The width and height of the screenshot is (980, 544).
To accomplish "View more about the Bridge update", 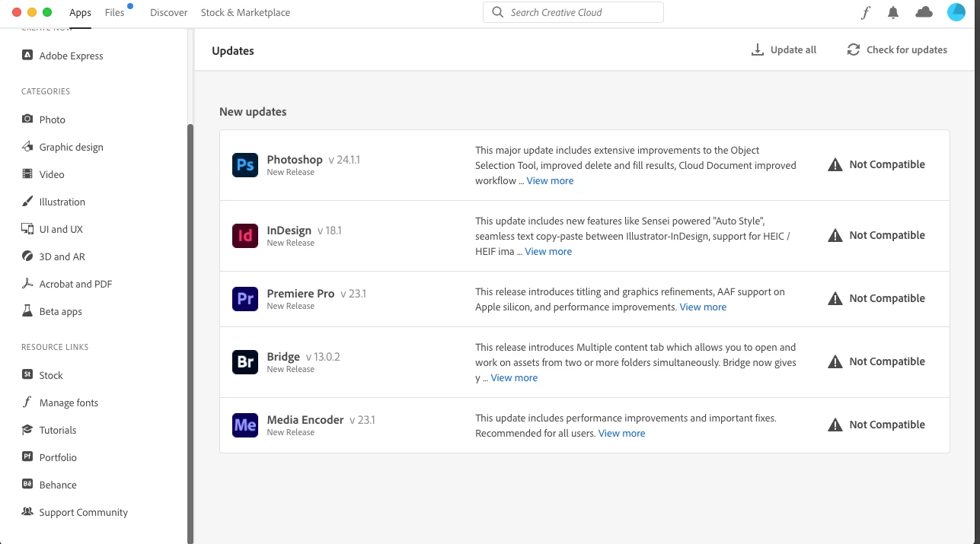I will [514, 378].
